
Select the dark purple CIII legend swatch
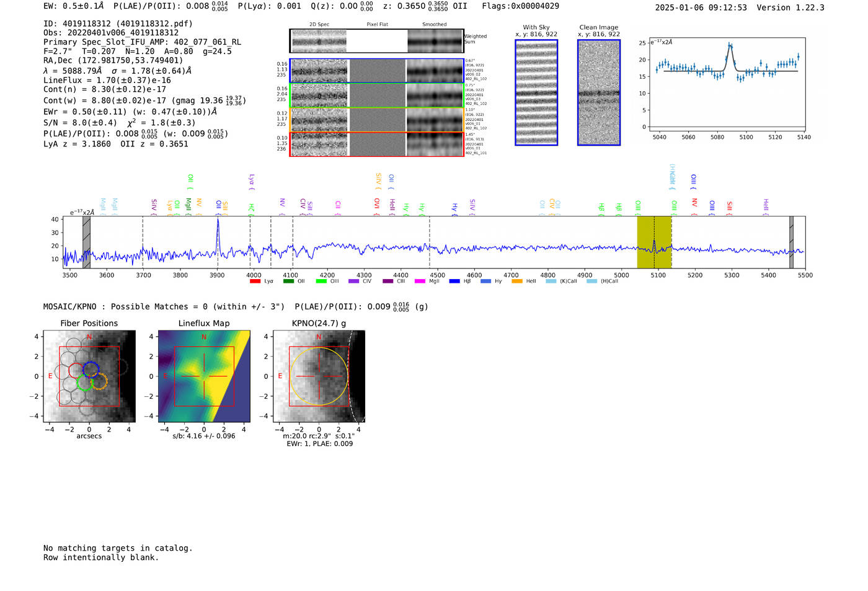[387, 282]
